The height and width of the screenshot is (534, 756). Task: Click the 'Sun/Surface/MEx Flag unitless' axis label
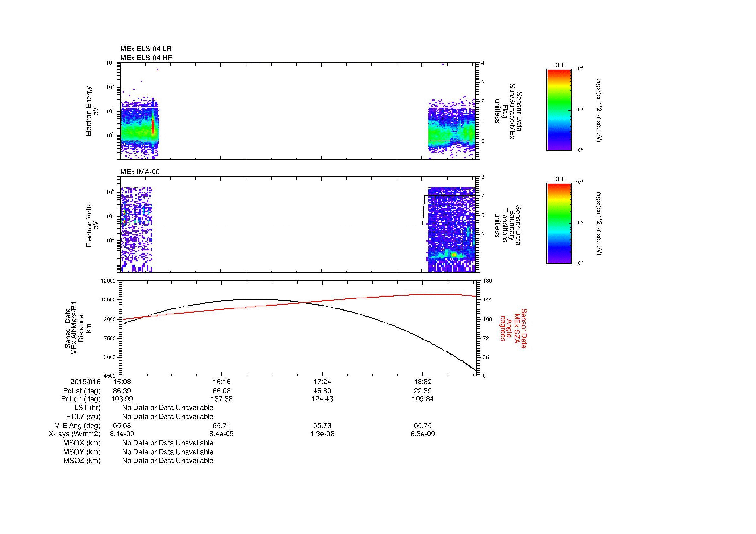click(508, 111)
